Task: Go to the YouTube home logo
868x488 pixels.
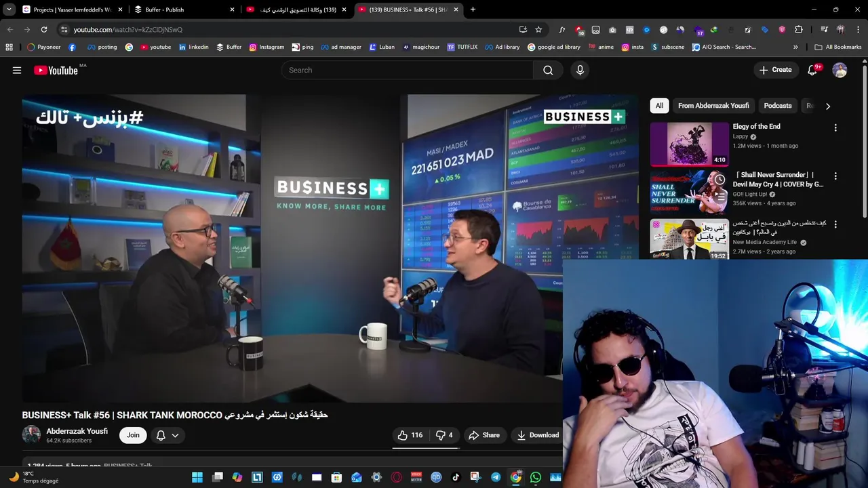Action: (56, 70)
